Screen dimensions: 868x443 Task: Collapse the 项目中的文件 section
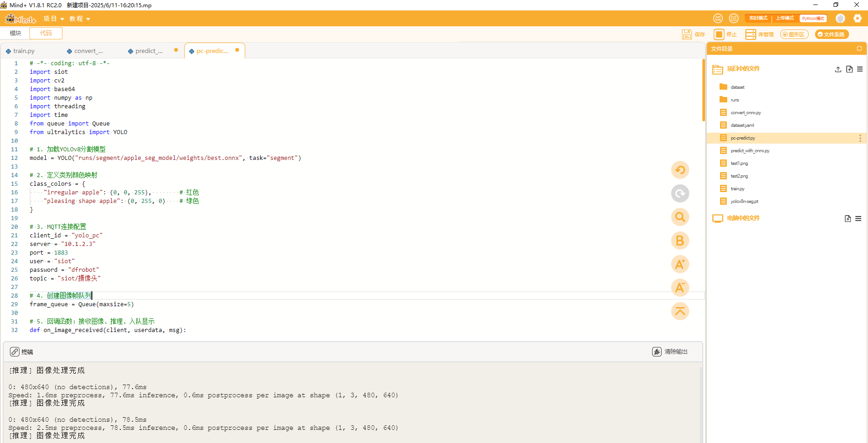[743, 69]
